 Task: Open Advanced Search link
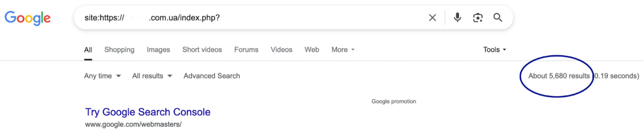212,76
